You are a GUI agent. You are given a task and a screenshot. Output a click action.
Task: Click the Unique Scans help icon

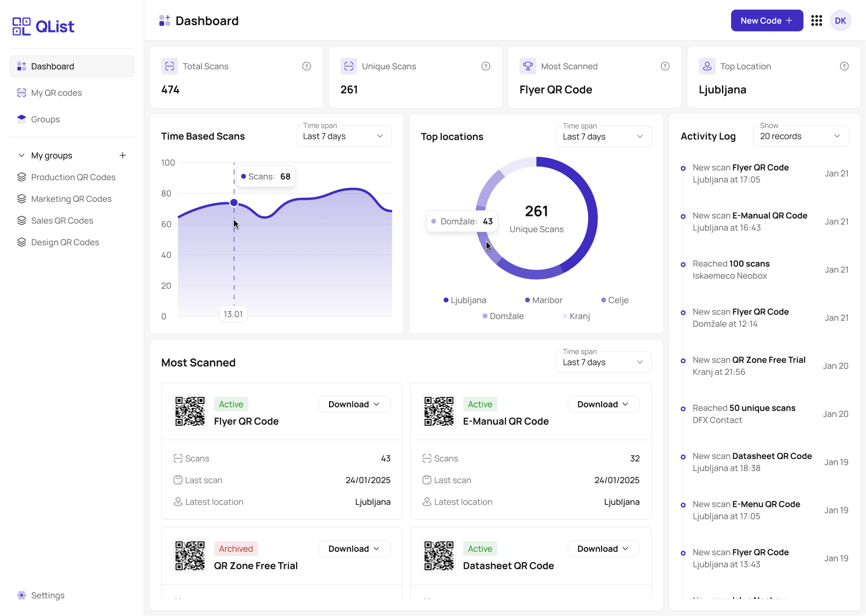(486, 66)
